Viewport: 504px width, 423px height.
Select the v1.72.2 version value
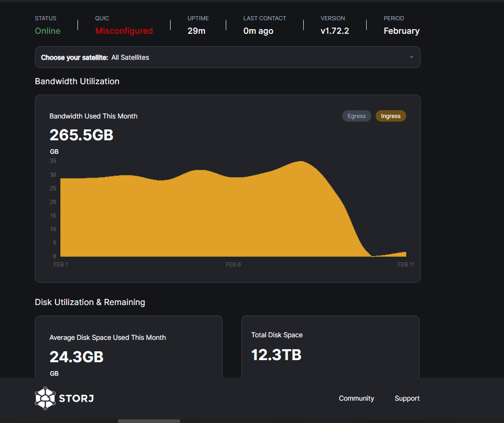coord(334,31)
